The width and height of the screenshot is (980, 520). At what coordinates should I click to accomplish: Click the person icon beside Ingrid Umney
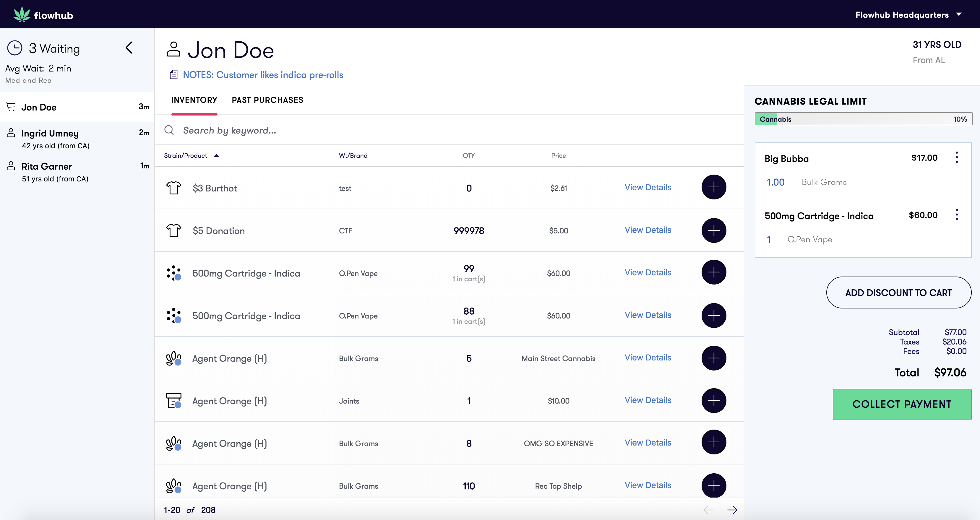click(x=11, y=133)
